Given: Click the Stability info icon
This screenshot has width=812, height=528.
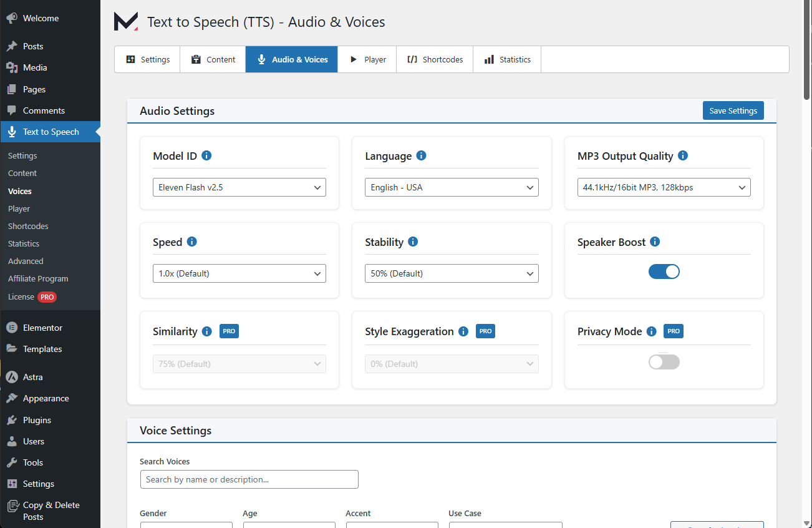Looking at the screenshot, I should [x=413, y=242].
